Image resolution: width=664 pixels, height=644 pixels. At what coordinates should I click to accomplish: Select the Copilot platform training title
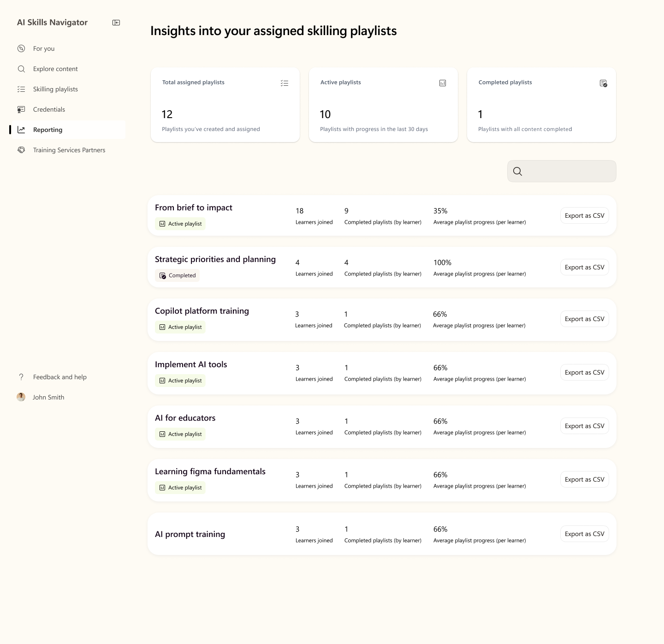(202, 311)
